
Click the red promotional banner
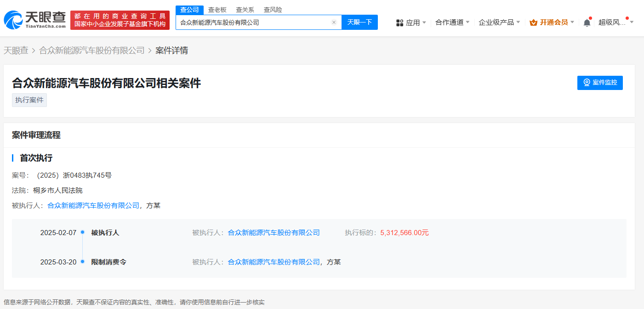point(120,20)
